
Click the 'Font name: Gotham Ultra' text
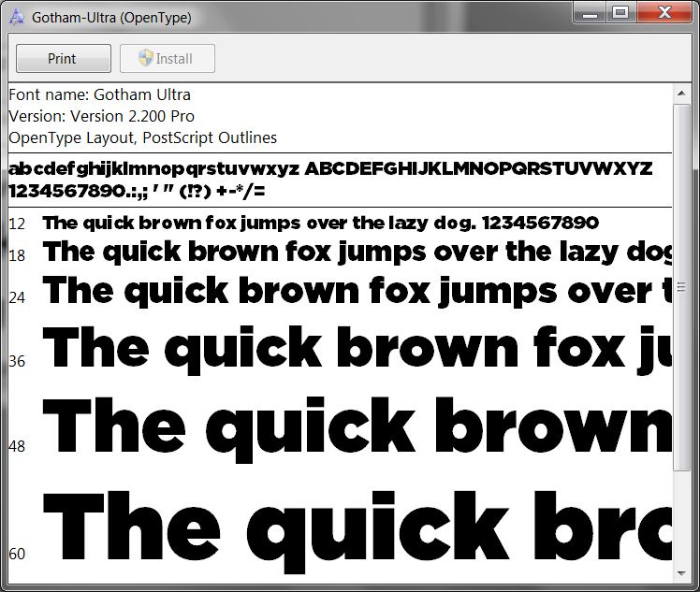click(99, 95)
